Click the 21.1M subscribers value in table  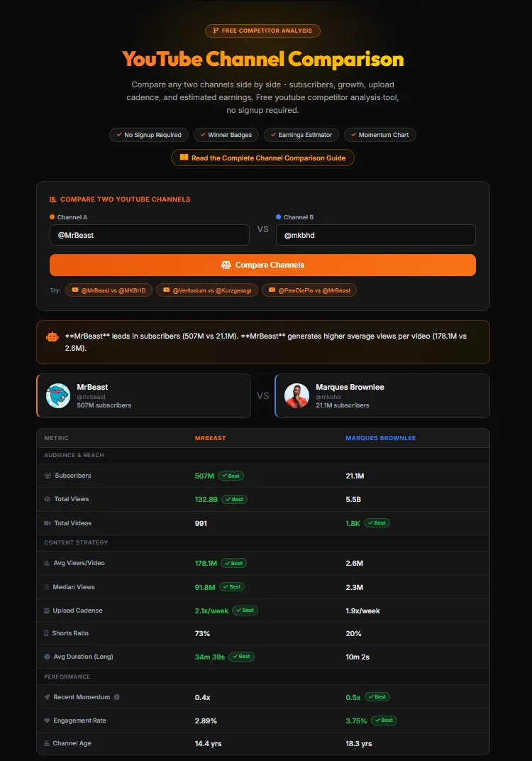(x=355, y=476)
